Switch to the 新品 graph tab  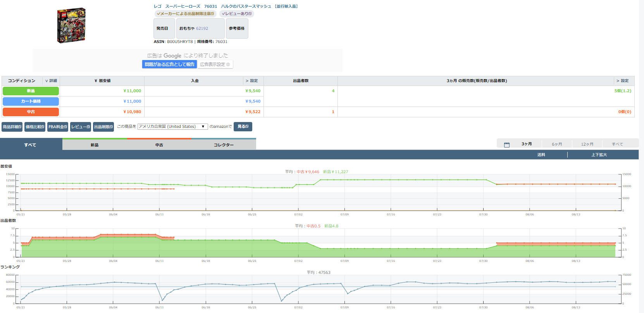[x=95, y=144]
